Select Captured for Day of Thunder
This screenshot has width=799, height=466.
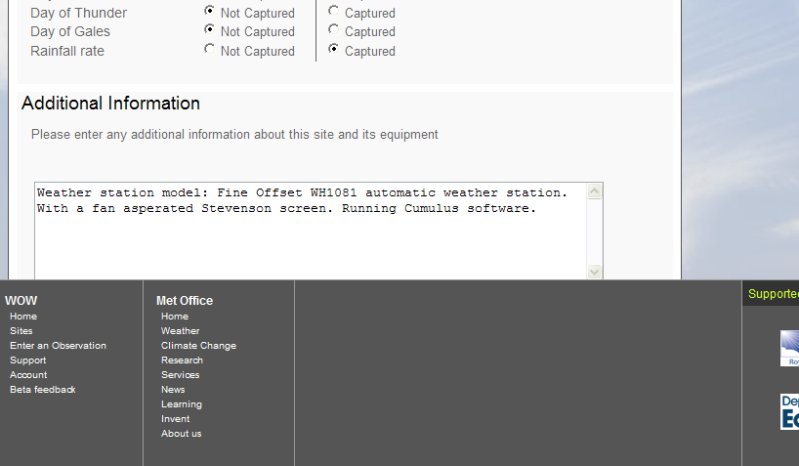pyautogui.click(x=333, y=11)
